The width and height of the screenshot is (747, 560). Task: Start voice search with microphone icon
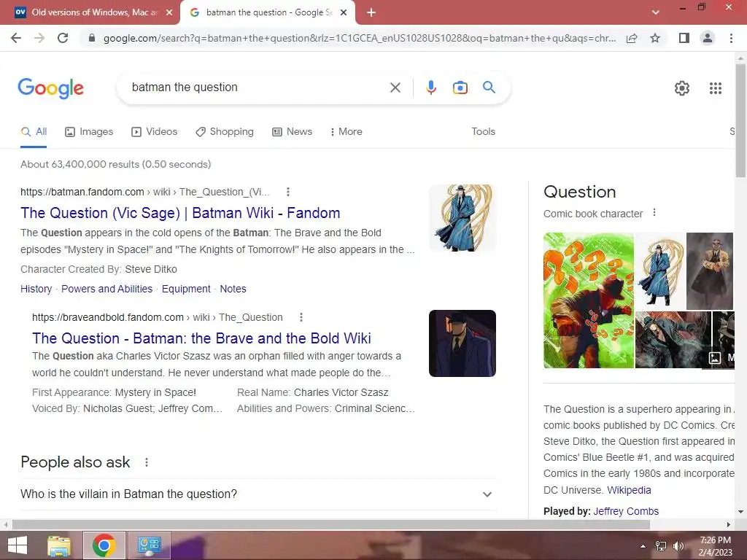[x=431, y=87]
